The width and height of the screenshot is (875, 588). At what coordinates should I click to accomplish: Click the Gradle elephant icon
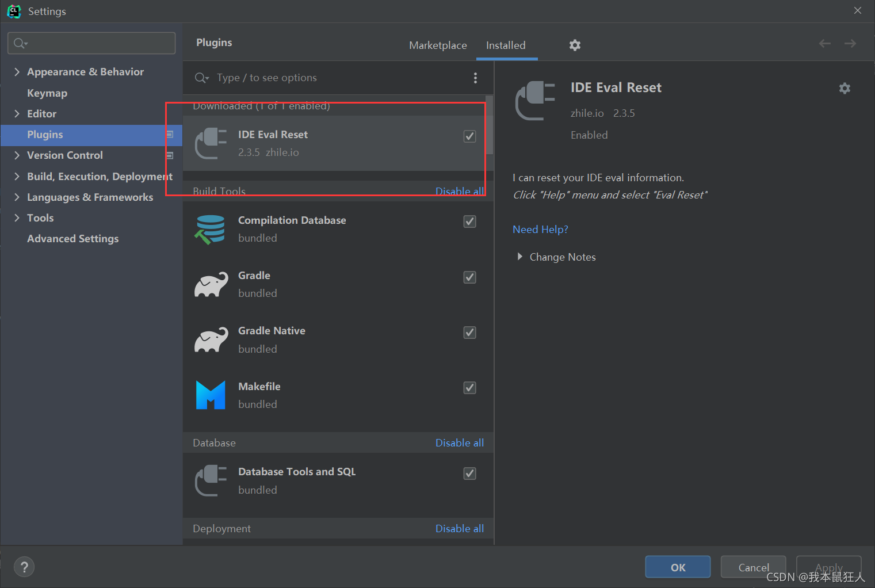point(211,284)
